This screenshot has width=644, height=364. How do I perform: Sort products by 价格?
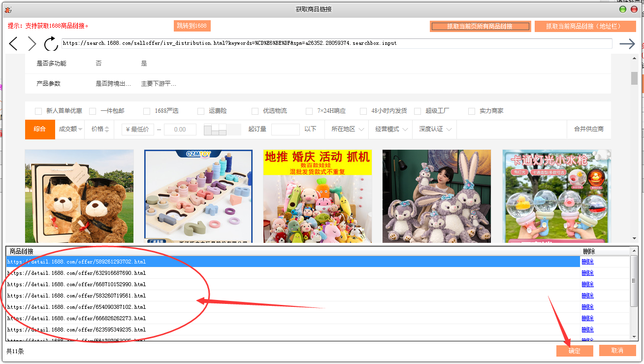point(100,129)
